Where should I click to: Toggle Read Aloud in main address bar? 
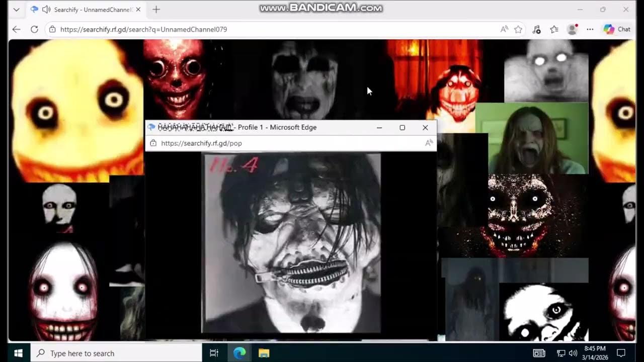504,29
